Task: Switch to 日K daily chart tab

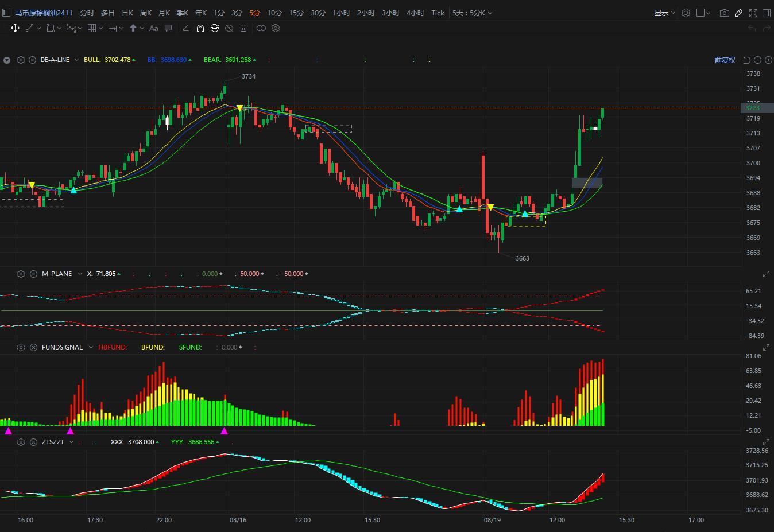Action: (x=127, y=13)
